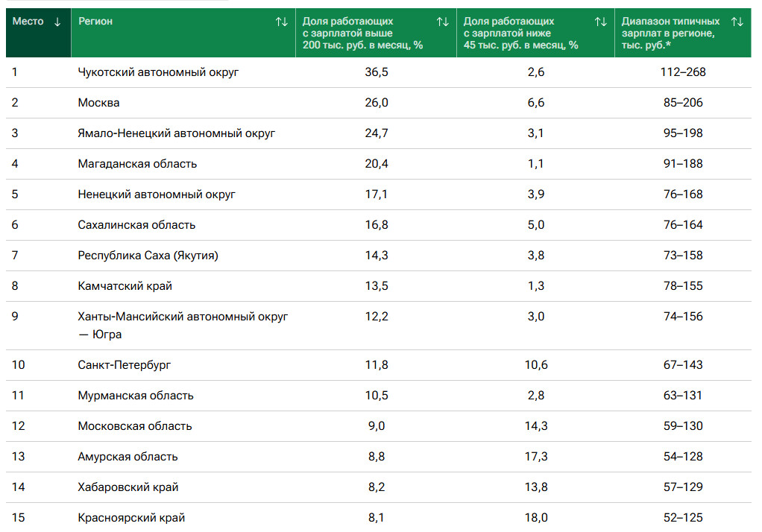The height and width of the screenshot is (532, 762).
Task: Select Республика Саха (Якутия) row
Action: (148, 256)
